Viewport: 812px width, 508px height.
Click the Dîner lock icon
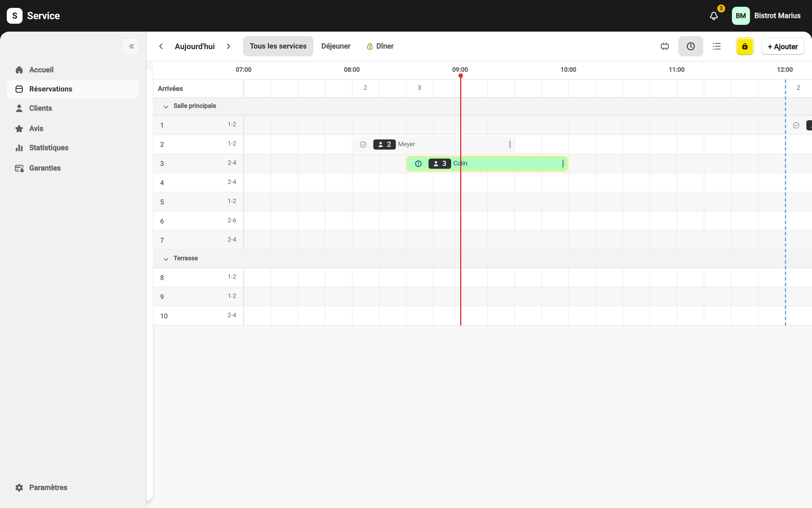[x=370, y=46]
